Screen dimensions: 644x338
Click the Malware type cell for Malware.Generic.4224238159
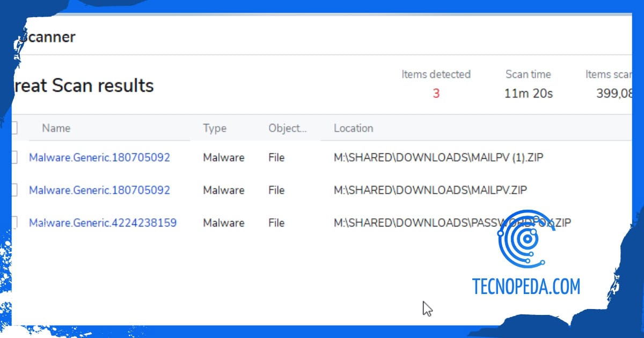(x=224, y=223)
